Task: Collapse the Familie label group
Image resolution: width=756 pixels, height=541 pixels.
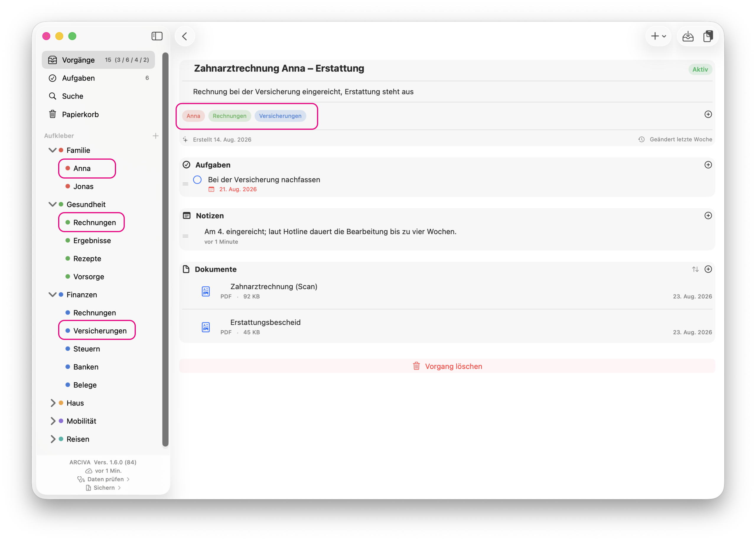Action: point(52,150)
